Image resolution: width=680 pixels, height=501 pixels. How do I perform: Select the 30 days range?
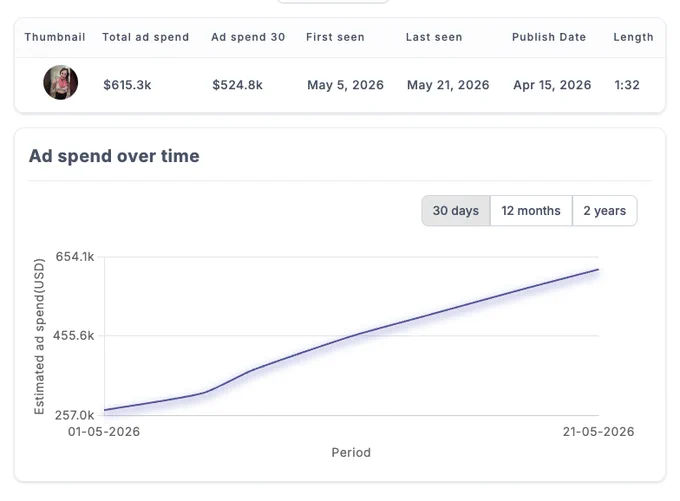pos(456,211)
